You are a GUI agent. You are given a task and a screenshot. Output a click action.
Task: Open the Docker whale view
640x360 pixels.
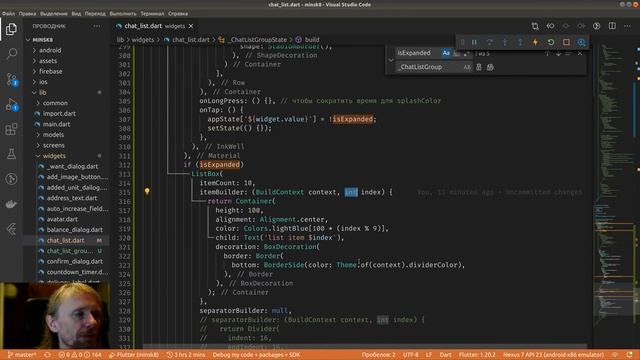(x=11, y=204)
